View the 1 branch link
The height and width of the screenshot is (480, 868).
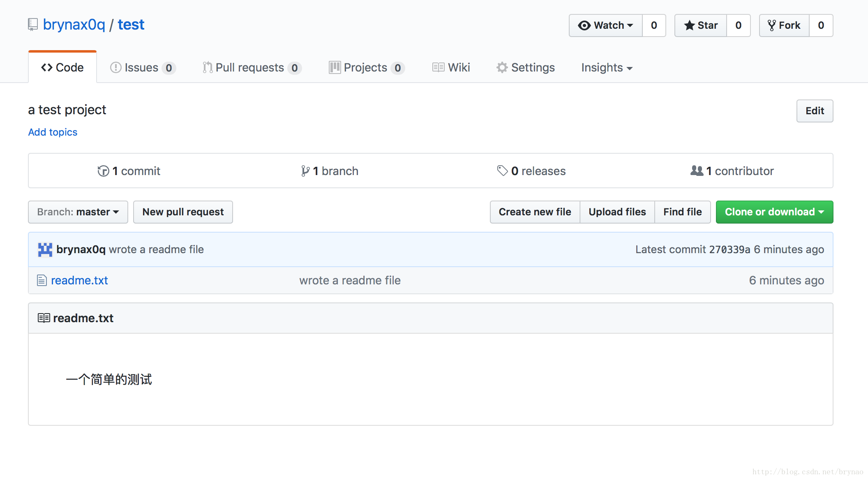329,171
